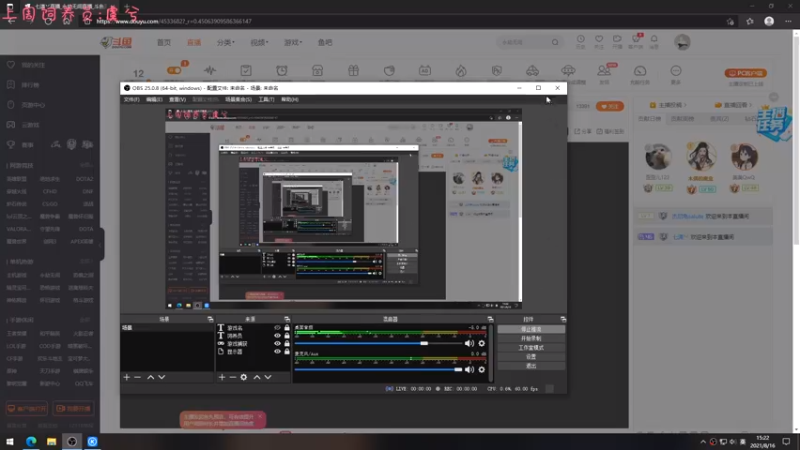Click the gift box icon in Douyu toolbar
800x450 pixels.
click(353, 71)
